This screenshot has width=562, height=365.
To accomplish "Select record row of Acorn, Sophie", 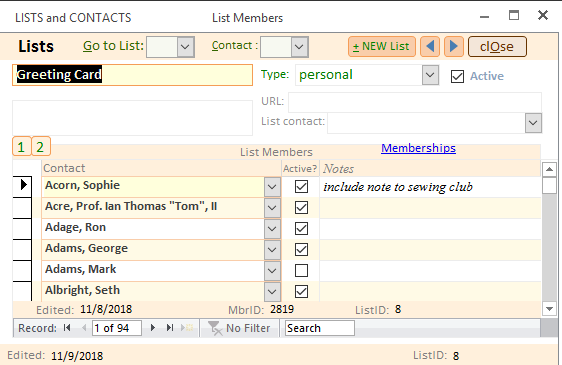I will click(22, 186).
